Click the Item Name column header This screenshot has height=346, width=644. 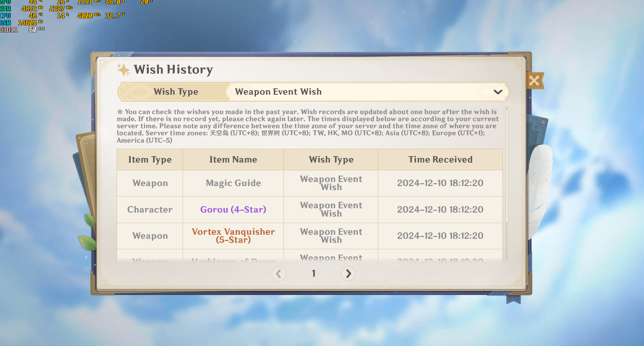(233, 159)
